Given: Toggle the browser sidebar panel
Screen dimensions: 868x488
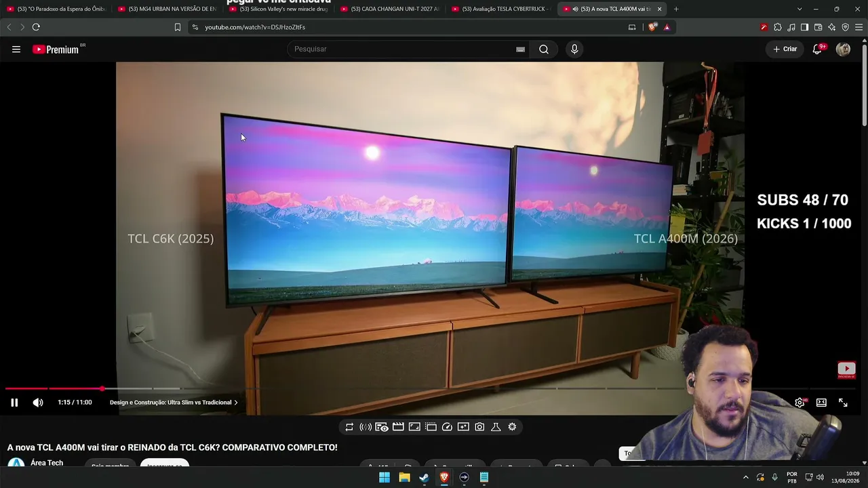Looking at the screenshot, I should (x=804, y=27).
